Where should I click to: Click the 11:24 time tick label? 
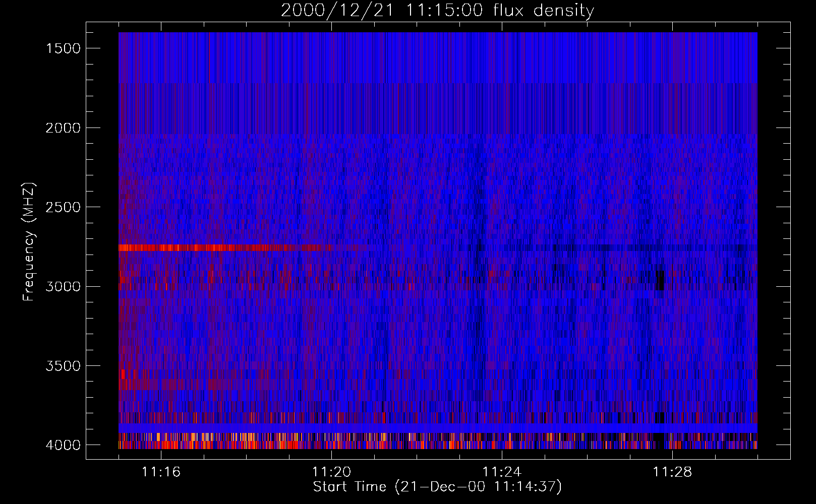pos(502,472)
